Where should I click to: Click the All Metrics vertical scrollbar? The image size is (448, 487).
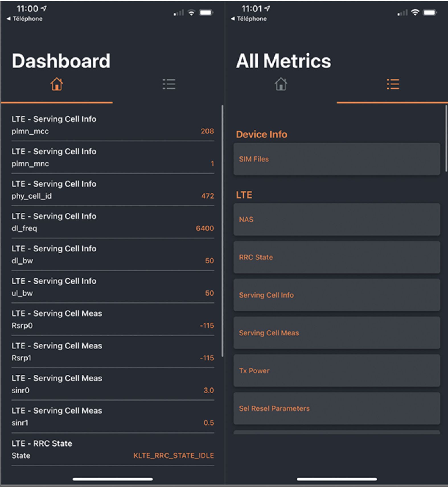[446, 138]
